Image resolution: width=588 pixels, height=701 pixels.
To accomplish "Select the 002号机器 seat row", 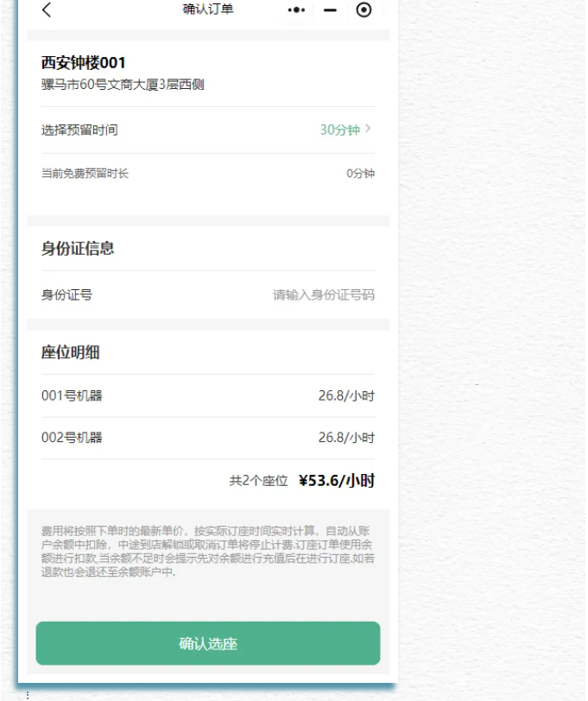I will (72, 438).
